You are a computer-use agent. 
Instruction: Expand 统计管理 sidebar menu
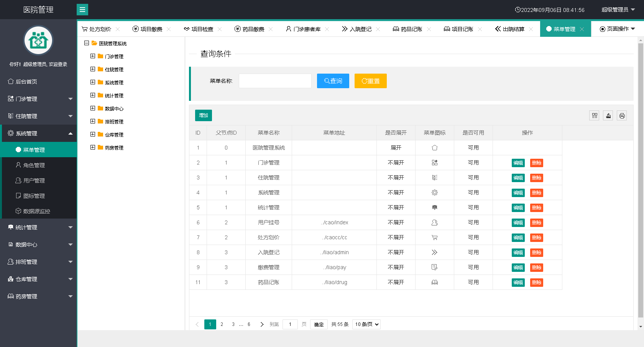pos(38,227)
